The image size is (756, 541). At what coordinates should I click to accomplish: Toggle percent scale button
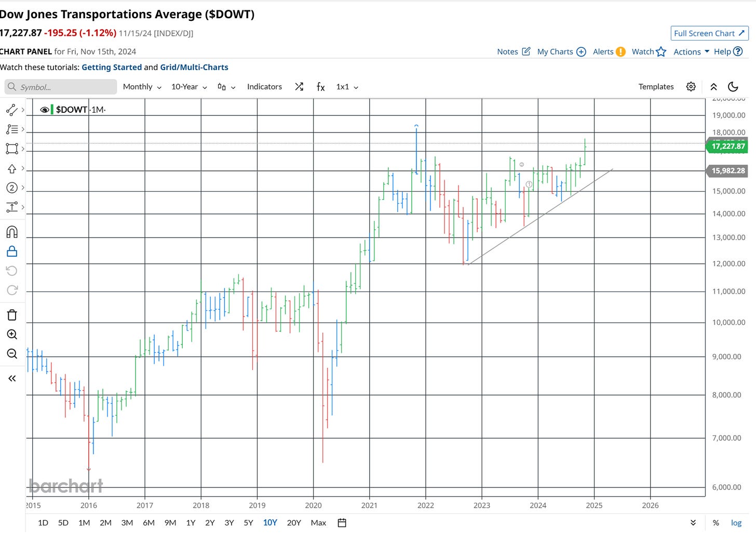716,523
